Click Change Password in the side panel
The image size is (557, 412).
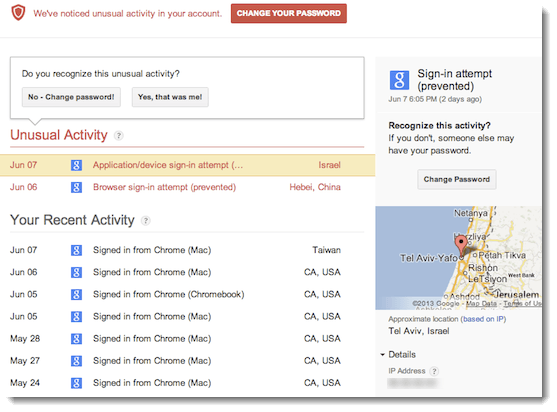[457, 179]
